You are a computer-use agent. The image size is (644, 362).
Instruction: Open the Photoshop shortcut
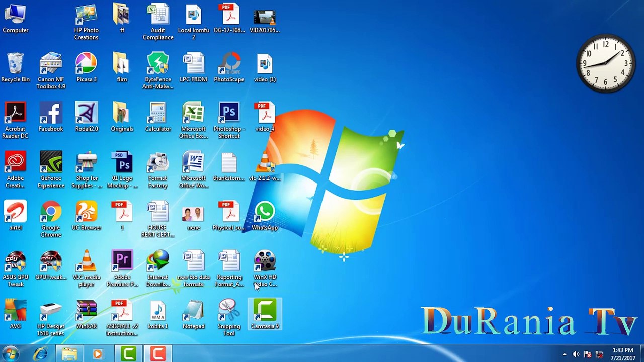pos(229,121)
